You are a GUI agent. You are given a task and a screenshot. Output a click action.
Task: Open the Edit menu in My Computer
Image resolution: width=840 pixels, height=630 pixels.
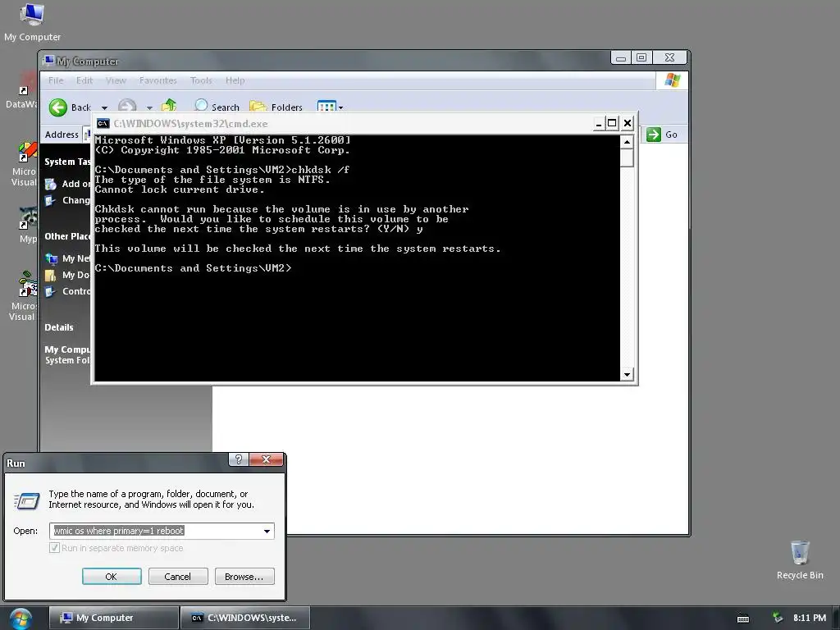pyautogui.click(x=84, y=80)
